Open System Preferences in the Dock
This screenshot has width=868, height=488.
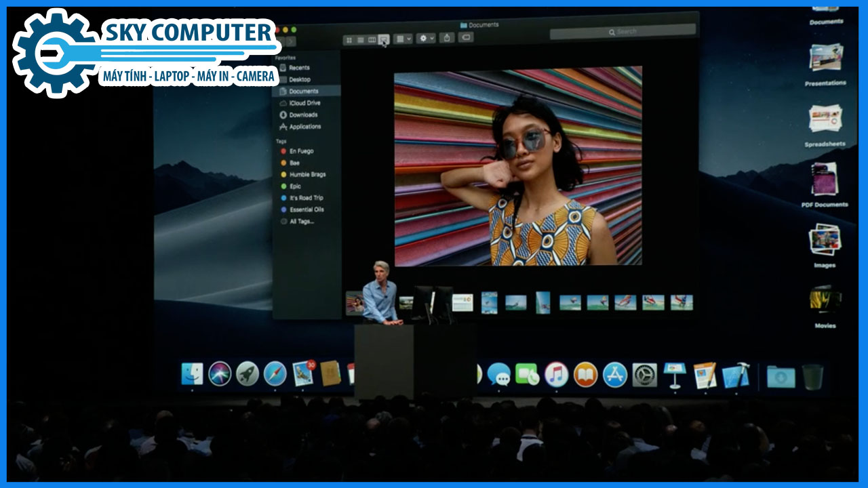(644, 375)
